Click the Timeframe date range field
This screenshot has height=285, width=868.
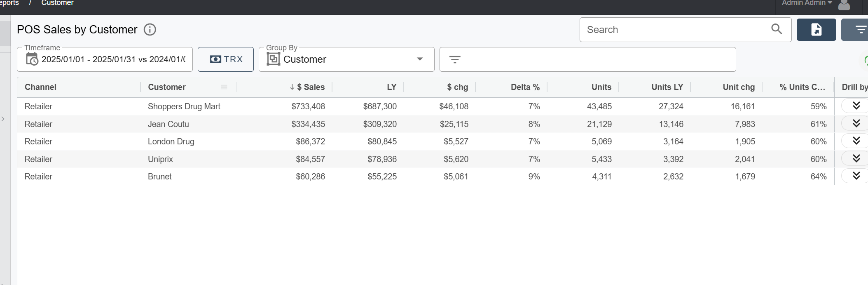pos(113,59)
